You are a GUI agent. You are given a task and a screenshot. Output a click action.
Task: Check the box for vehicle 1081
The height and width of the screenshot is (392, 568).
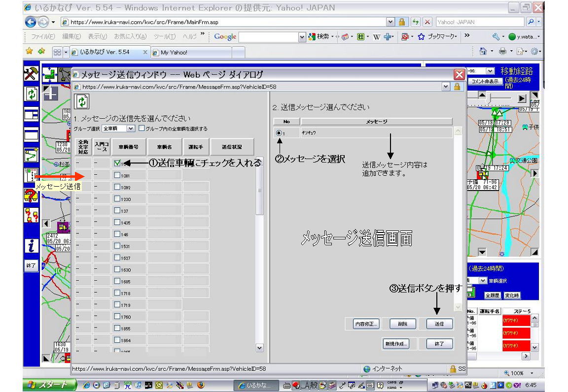tap(117, 175)
